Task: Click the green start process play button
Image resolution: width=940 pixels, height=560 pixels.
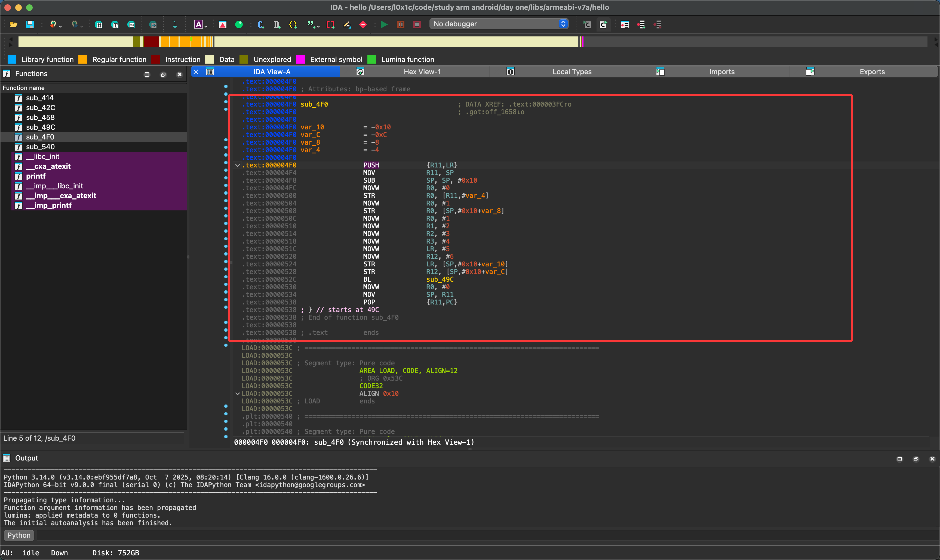Action: point(384,24)
